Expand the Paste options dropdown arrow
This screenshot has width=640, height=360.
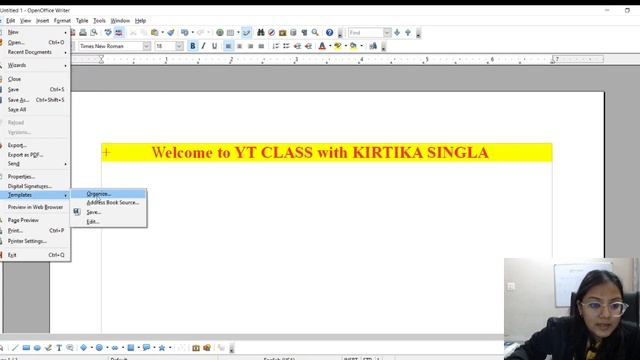pos(162,33)
